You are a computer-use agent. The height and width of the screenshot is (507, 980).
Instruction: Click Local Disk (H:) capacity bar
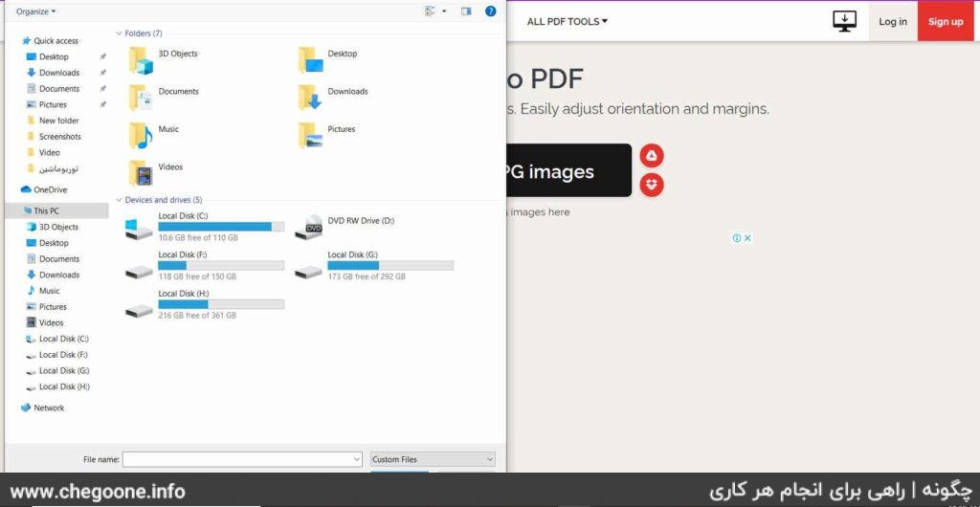point(221,304)
